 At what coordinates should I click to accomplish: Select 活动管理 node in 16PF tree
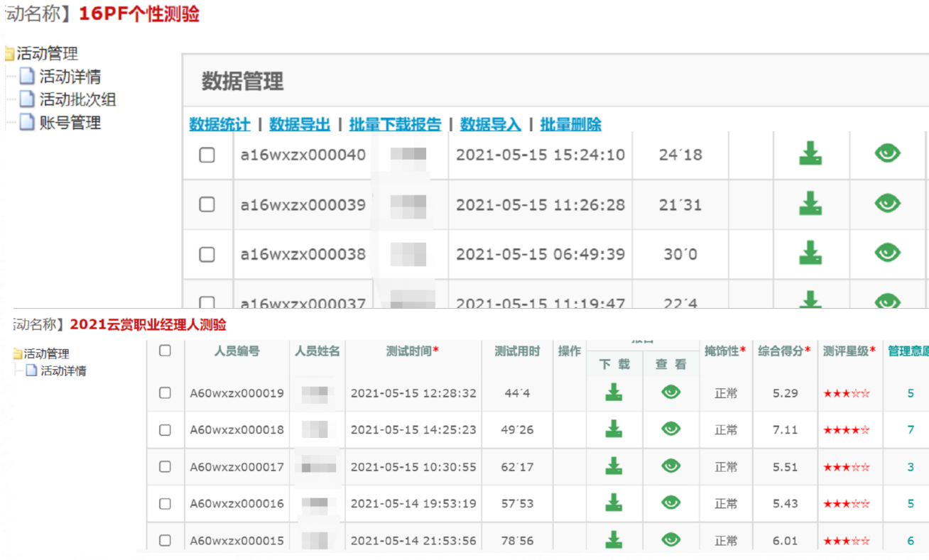[47, 53]
